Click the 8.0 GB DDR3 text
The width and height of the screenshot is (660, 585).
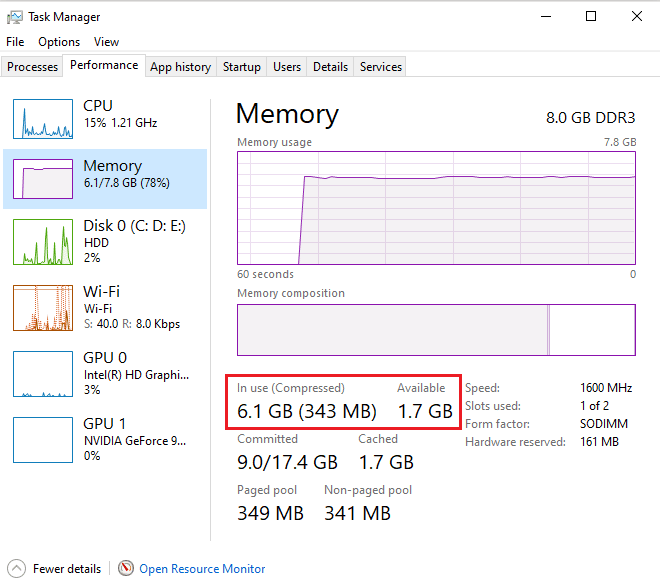point(591,118)
